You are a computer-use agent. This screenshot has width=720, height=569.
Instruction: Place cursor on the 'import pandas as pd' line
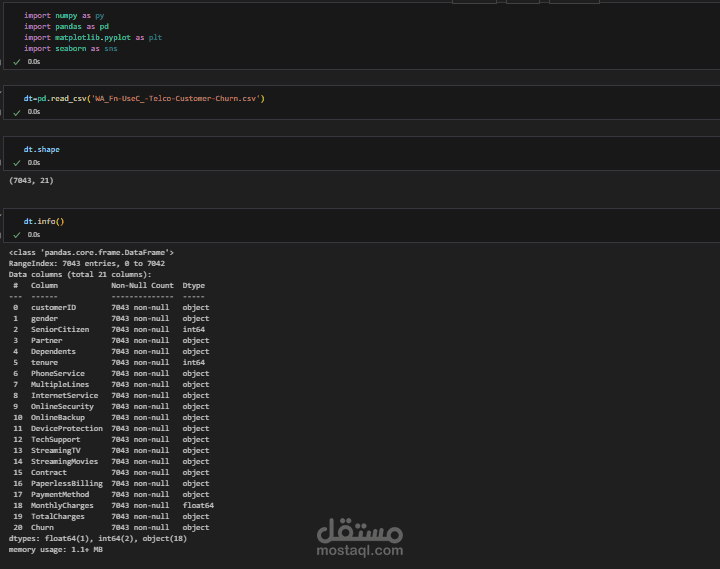(66, 27)
